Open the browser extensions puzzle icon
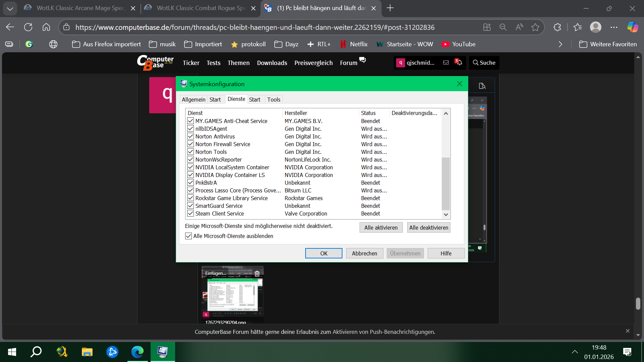This screenshot has width=644, height=362. click(x=557, y=27)
